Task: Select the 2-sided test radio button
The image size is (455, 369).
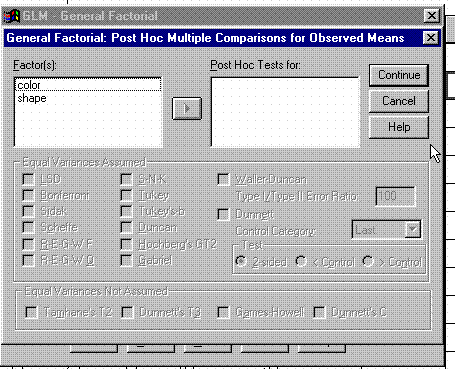Action: tap(241, 262)
